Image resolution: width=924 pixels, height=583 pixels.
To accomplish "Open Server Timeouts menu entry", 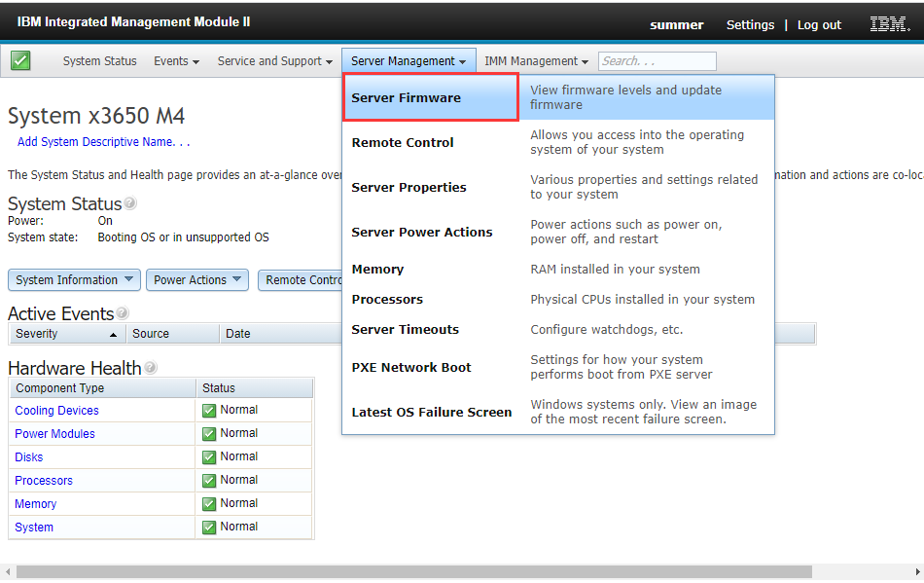I will 406,330.
